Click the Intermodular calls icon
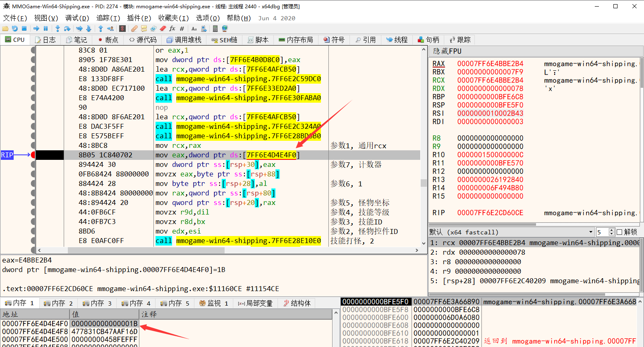The image size is (644, 347). [204, 29]
